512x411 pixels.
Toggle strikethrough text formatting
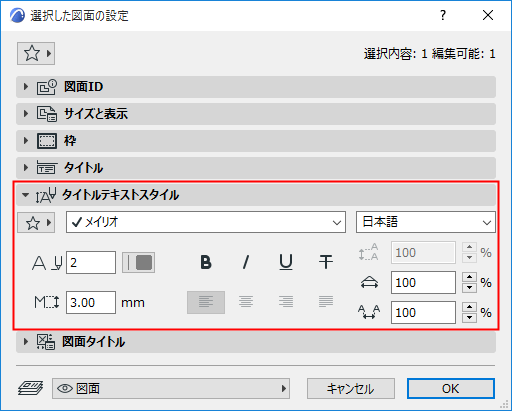pos(326,262)
